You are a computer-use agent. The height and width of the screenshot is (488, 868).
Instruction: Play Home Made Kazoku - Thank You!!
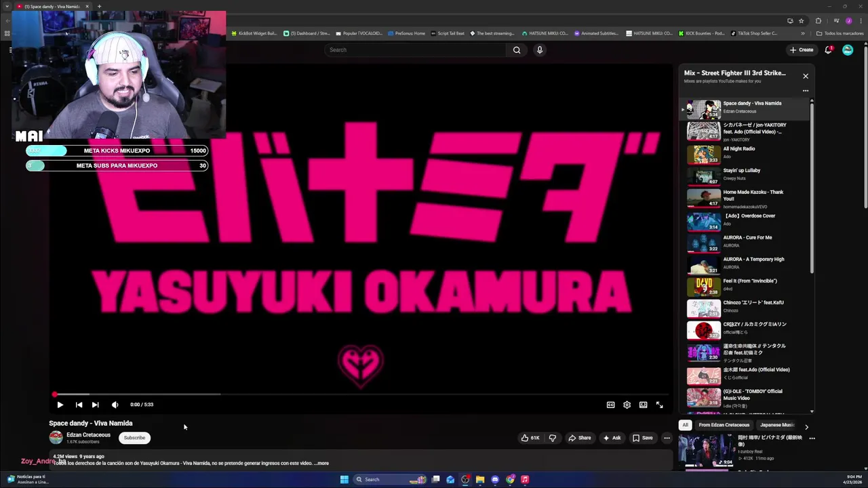[745, 198]
